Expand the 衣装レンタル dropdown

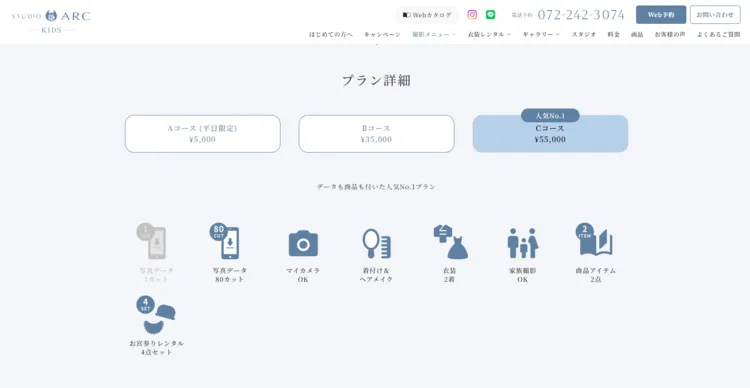pyautogui.click(x=489, y=34)
